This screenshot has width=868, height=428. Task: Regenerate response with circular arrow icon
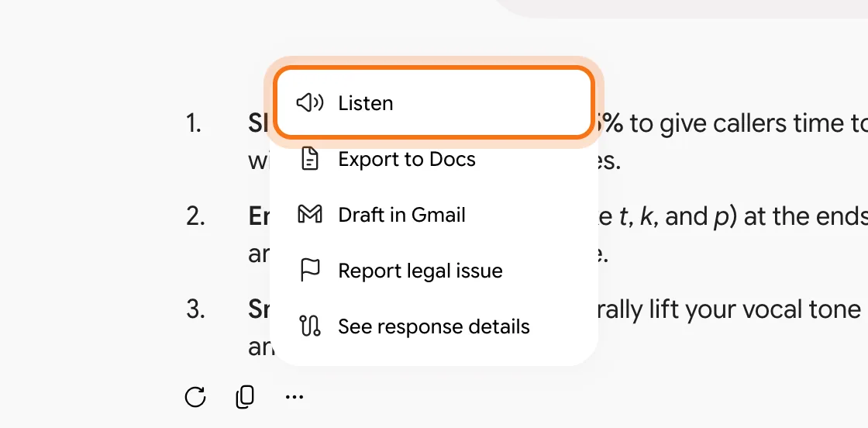tap(195, 396)
